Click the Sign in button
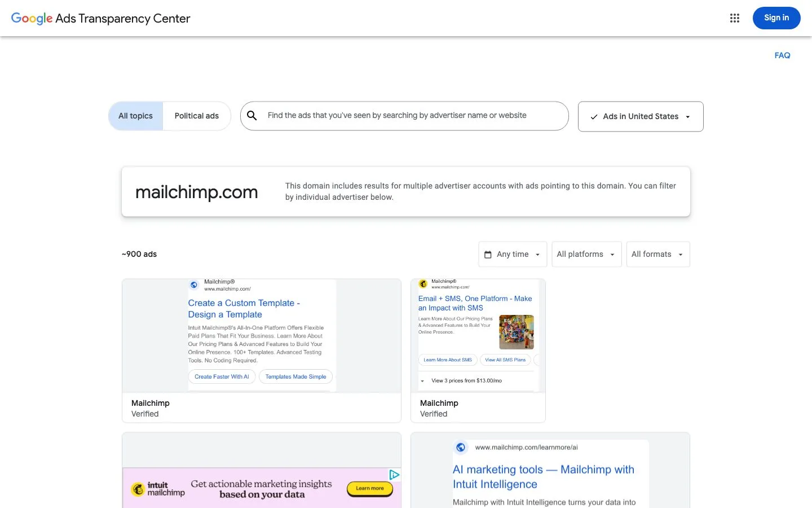 coord(776,18)
